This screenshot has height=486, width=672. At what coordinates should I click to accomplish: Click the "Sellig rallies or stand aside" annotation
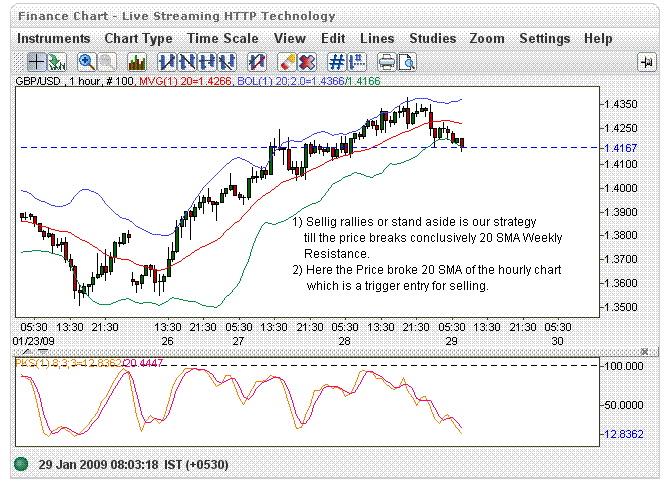click(x=415, y=222)
